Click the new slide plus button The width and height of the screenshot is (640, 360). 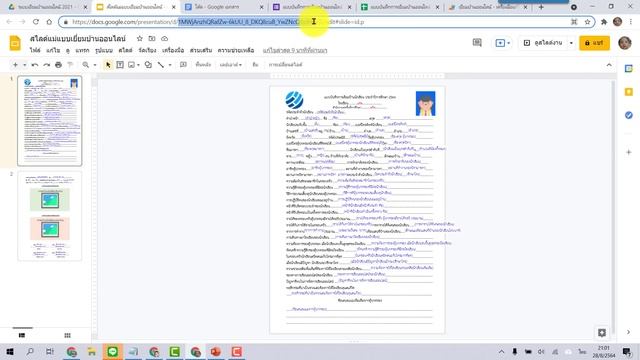click(15, 65)
